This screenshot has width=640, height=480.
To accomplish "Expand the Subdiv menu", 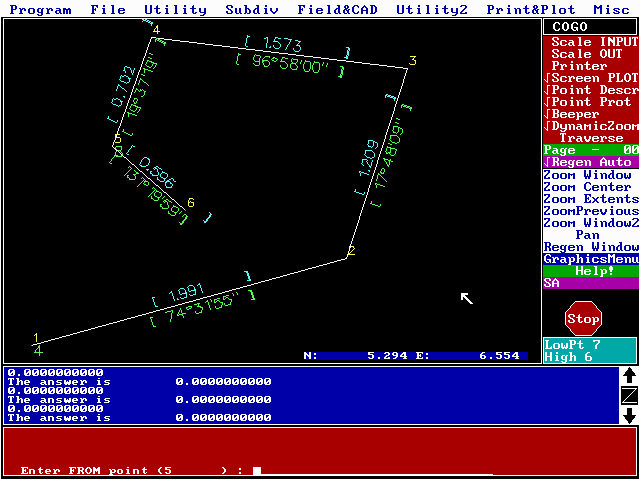I will [x=252, y=10].
